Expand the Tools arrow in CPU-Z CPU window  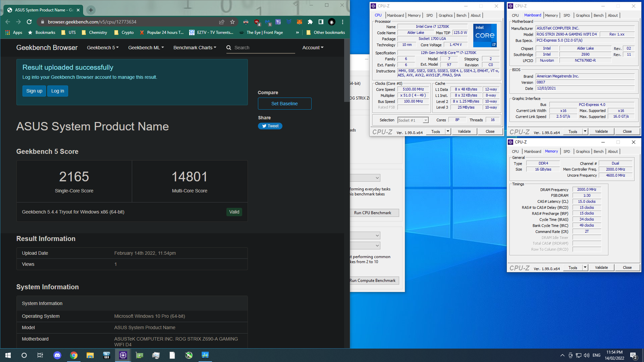tap(448, 131)
